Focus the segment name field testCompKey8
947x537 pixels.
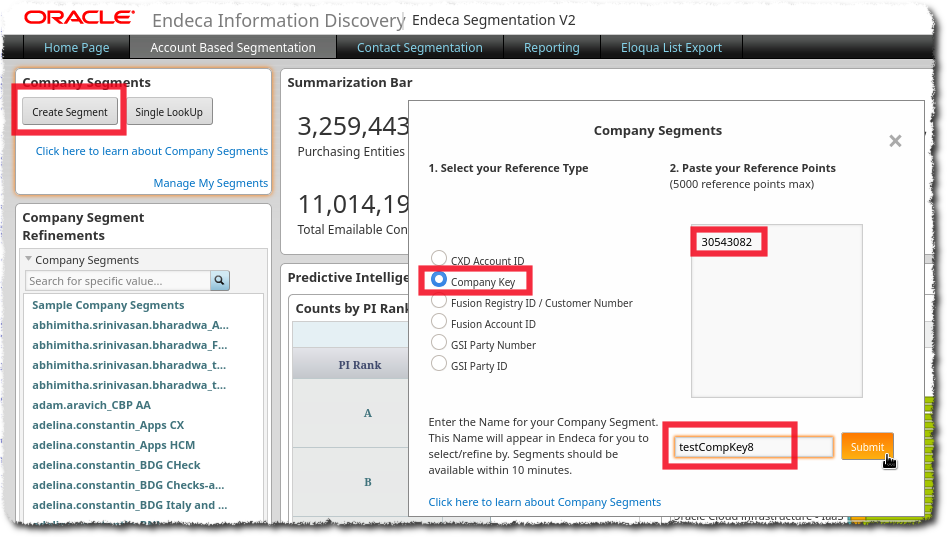pyautogui.click(x=753, y=447)
